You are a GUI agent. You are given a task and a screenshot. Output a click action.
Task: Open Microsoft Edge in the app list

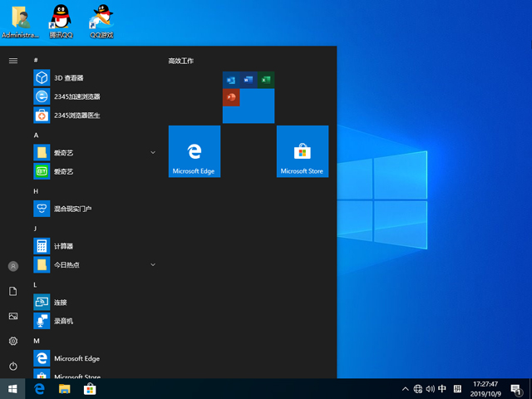tap(95, 358)
